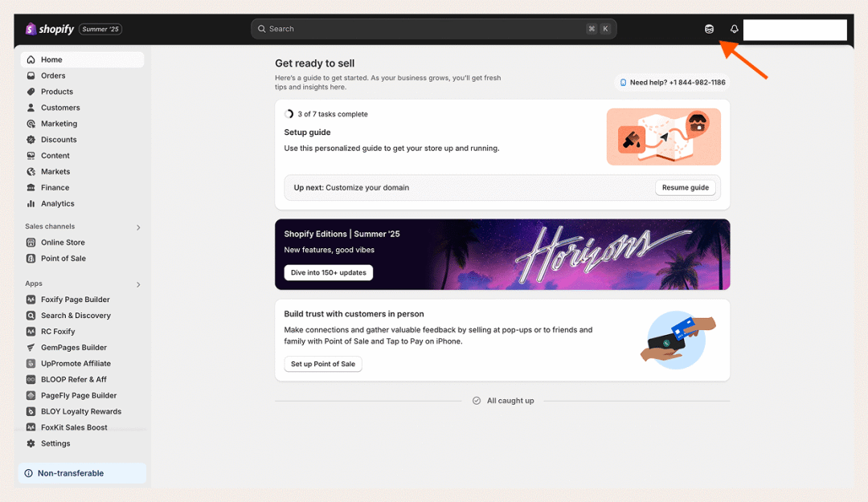Click the Content image icon
Screen dimensions: 868x502
point(31,156)
